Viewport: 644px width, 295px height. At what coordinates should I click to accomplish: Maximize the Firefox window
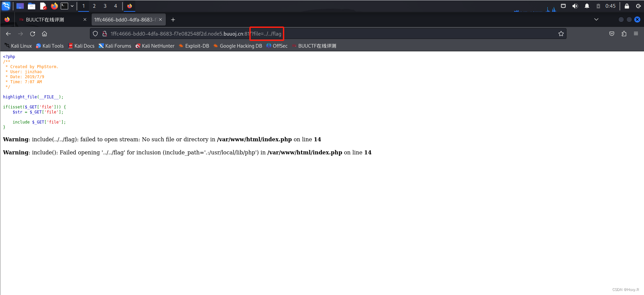point(629,19)
